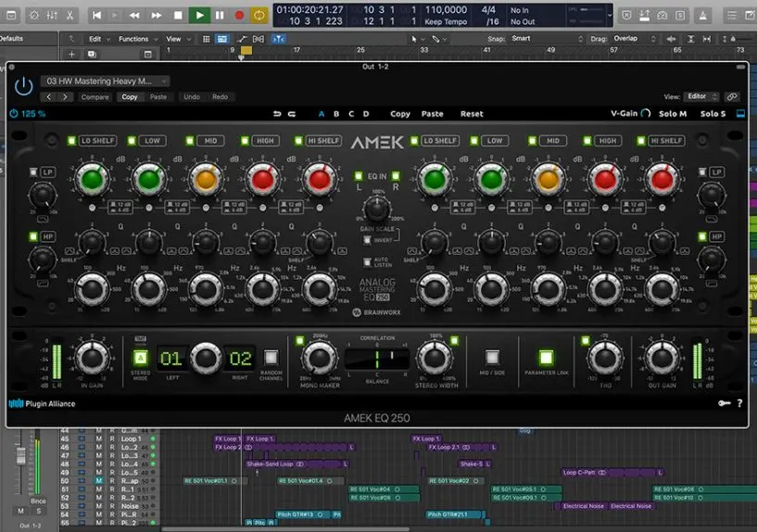Toggle the EQ IN left channel switch
Viewport: 757px width, 532px height.
pyautogui.click(x=359, y=176)
